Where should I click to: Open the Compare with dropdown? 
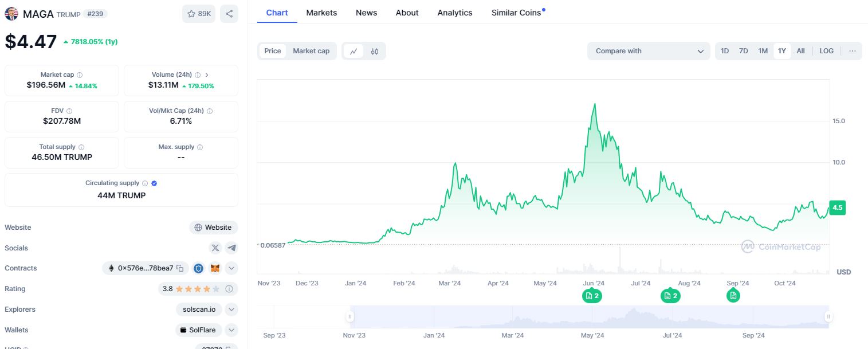tap(649, 51)
